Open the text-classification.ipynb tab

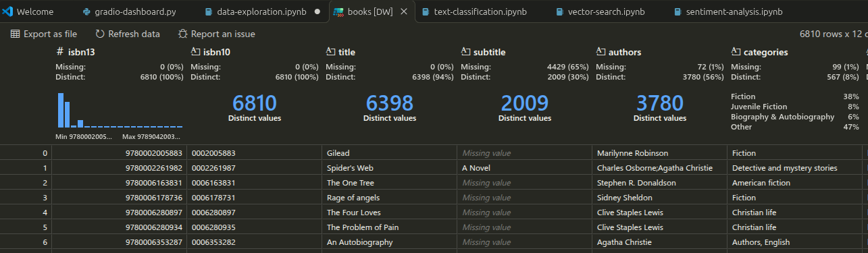pos(480,12)
